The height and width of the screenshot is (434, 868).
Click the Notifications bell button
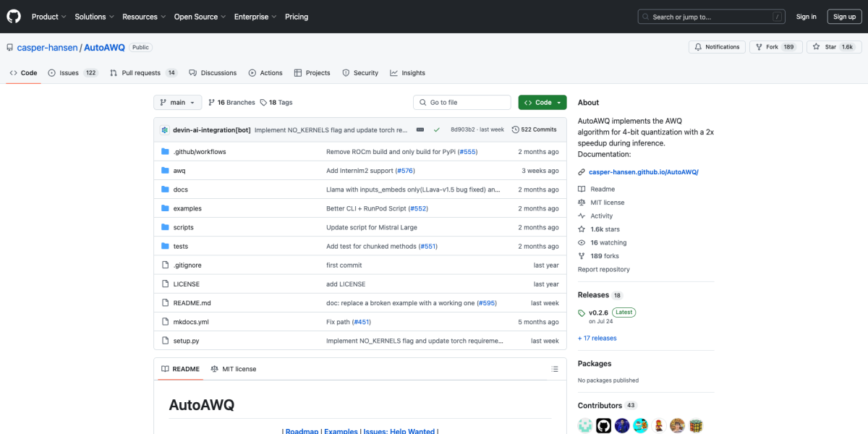pyautogui.click(x=717, y=47)
